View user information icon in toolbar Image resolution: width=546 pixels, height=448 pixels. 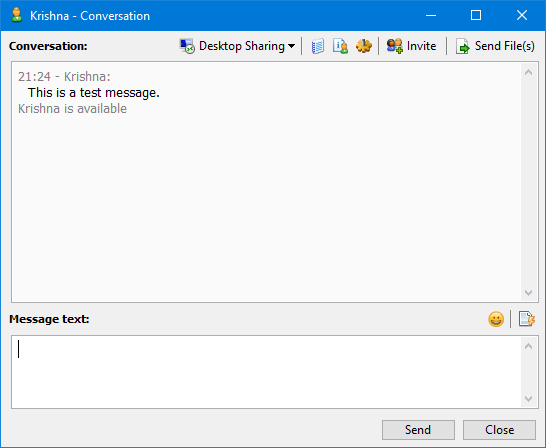(340, 46)
